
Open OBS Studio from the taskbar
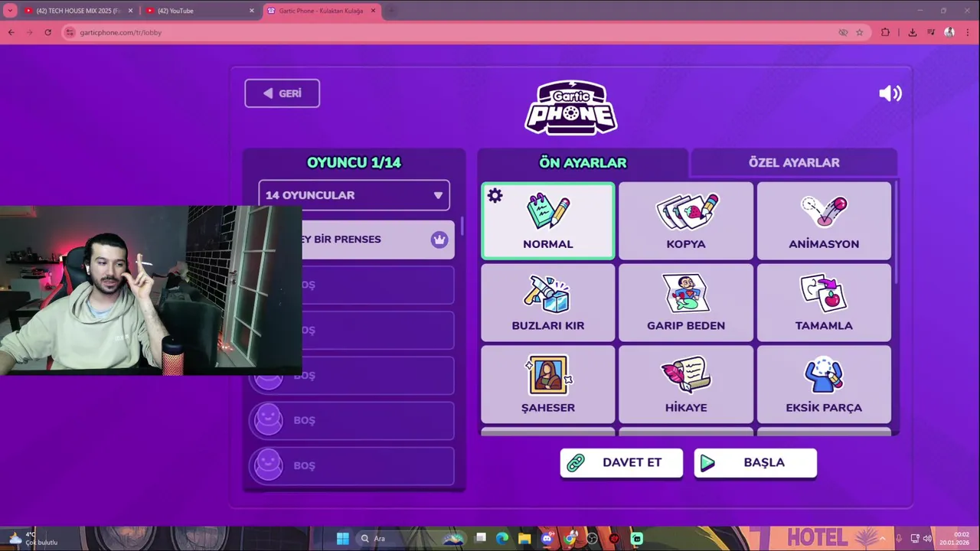(x=592, y=538)
